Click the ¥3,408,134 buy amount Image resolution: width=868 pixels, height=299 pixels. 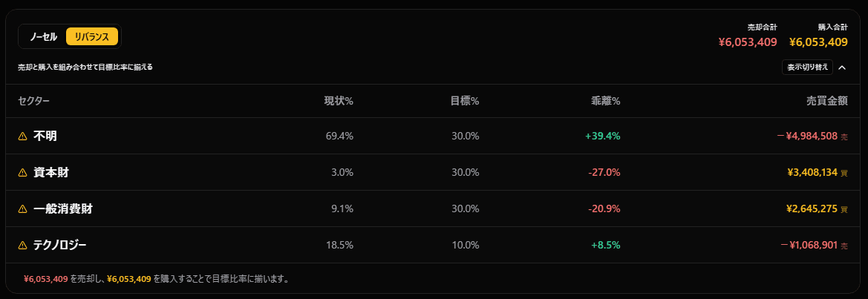coord(812,172)
